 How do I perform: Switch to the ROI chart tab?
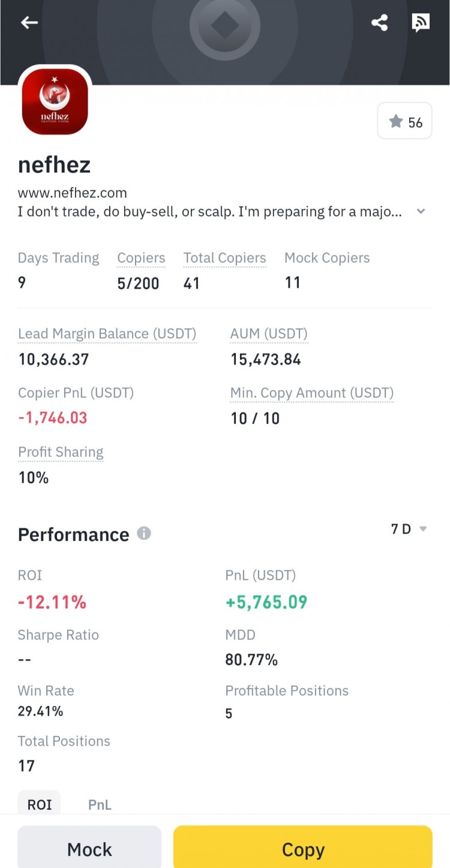coord(40,804)
